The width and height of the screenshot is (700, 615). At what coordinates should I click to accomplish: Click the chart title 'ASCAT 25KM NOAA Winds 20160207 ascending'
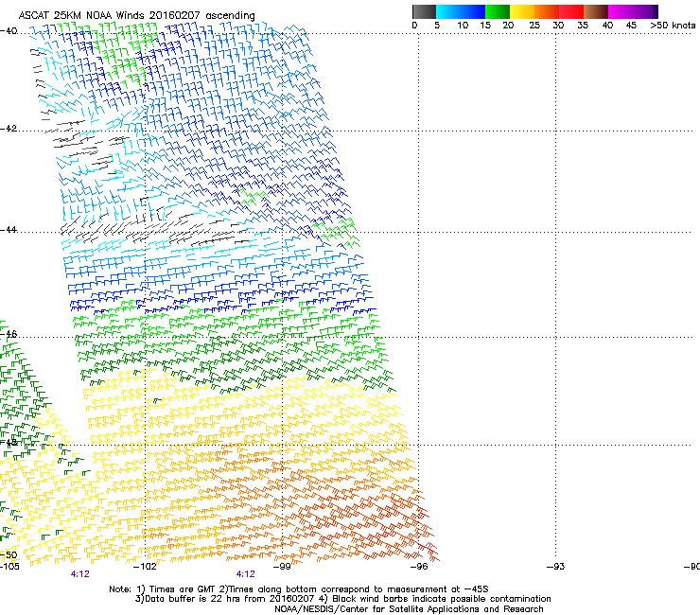tap(136, 16)
